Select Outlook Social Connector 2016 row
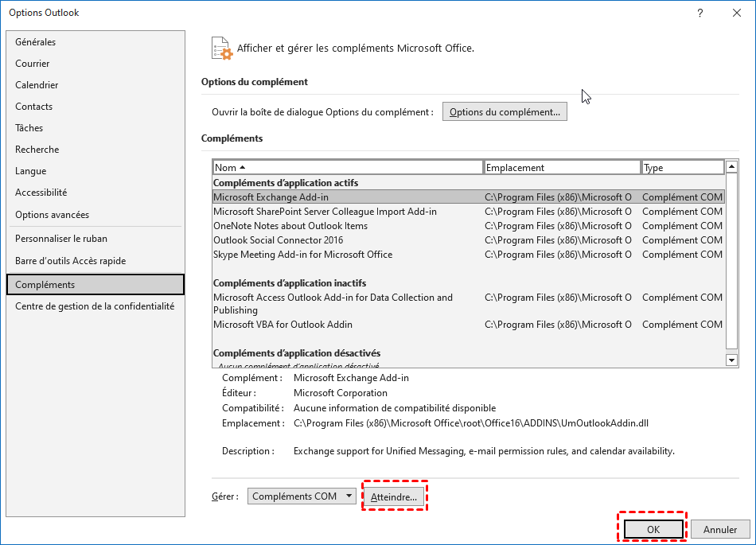The width and height of the screenshot is (756, 545). [468, 240]
